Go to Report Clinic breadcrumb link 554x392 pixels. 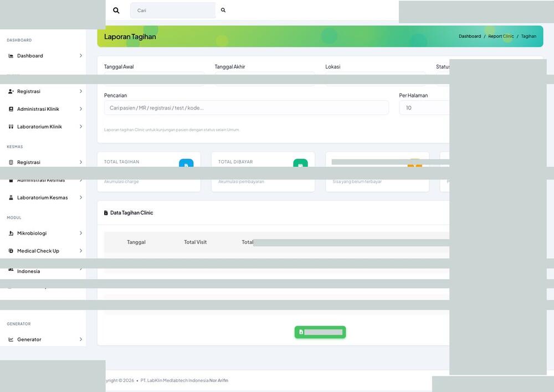[x=501, y=37]
